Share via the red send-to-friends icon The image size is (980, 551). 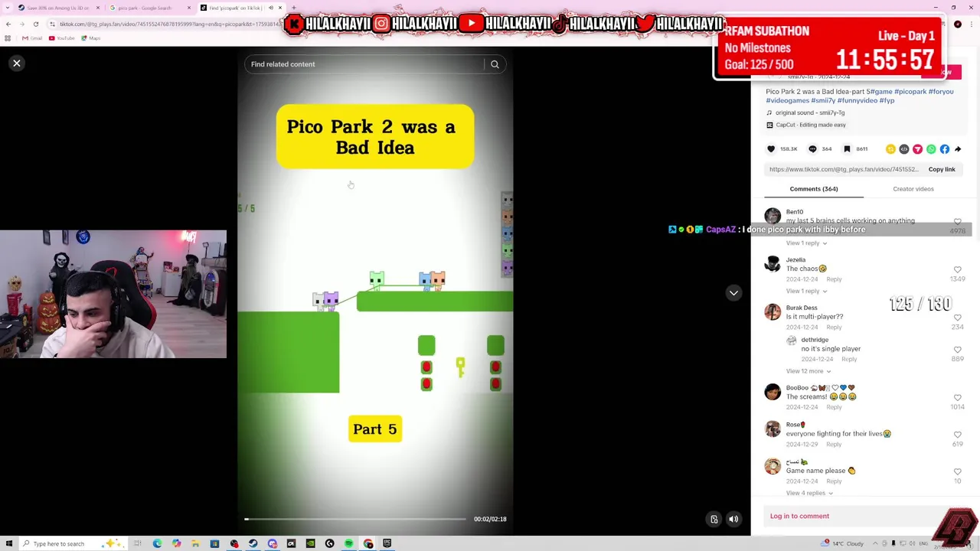(x=917, y=149)
